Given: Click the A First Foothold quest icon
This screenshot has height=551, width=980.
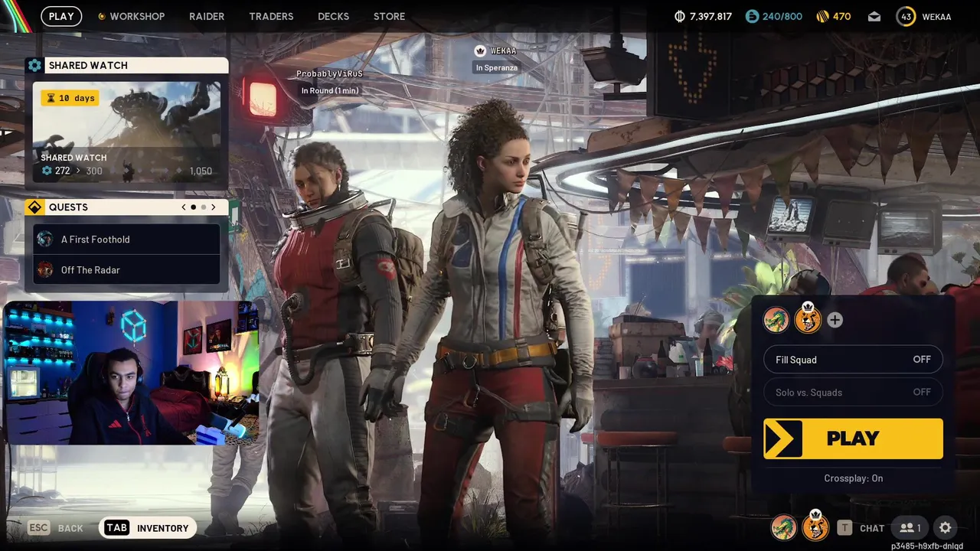Looking at the screenshot, I should pos(45,239).
